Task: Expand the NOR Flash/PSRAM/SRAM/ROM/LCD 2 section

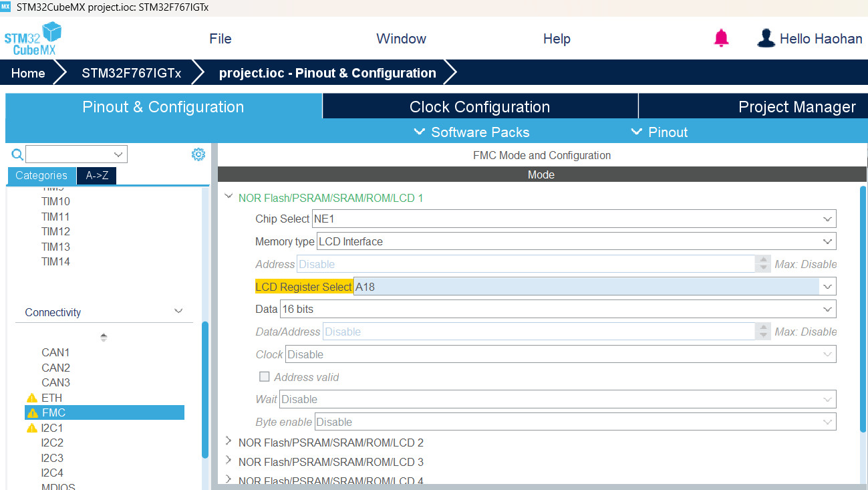Action: point(229,442)
